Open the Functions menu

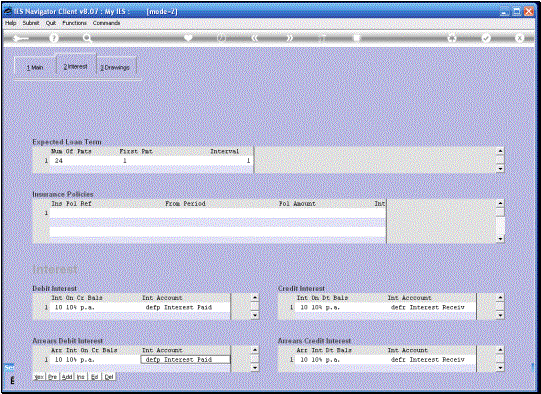pos(74,23)
